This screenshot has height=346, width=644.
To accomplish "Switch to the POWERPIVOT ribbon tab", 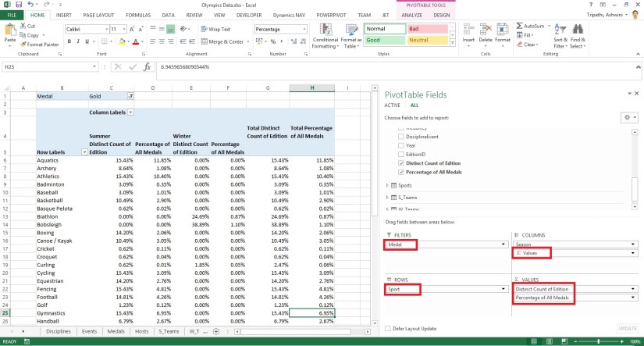I will (x=331, y=15).
